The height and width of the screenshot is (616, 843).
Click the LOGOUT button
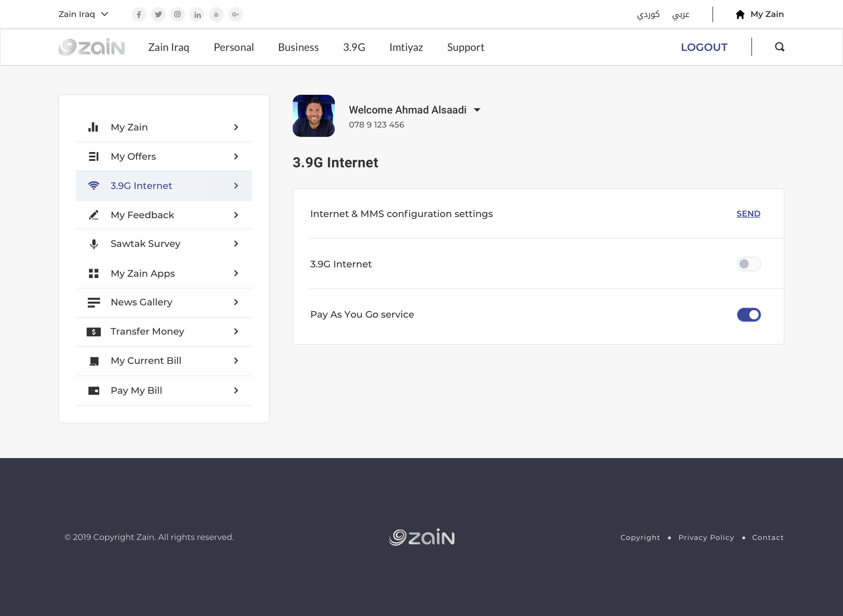[x=704, y=47]
